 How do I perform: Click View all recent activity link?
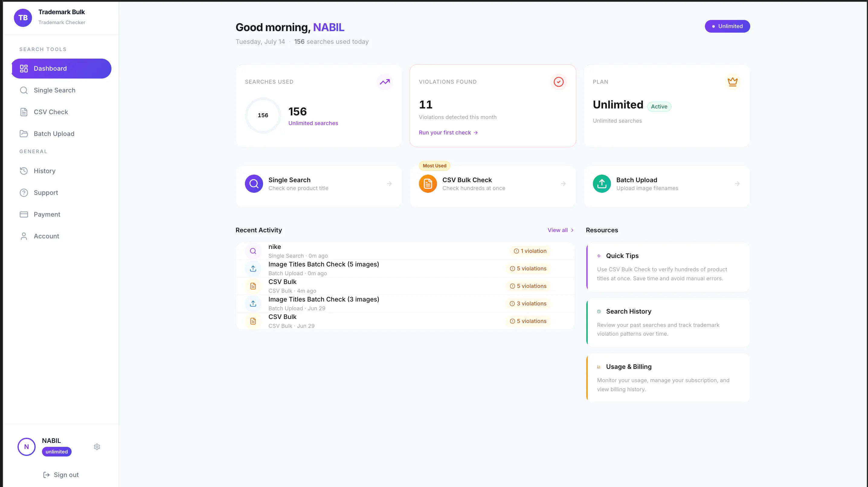561,230
